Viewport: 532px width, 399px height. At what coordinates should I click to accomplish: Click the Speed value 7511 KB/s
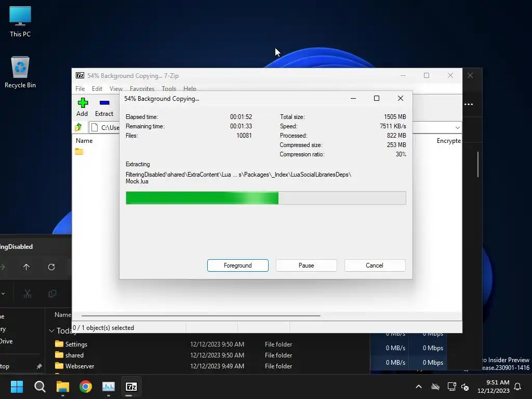(x=393, y=126)
